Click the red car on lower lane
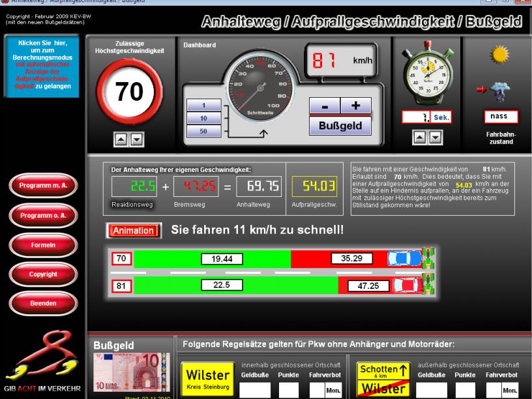This screenshot has height=399, width=532. pyautogui.click(x=407, y=286)
